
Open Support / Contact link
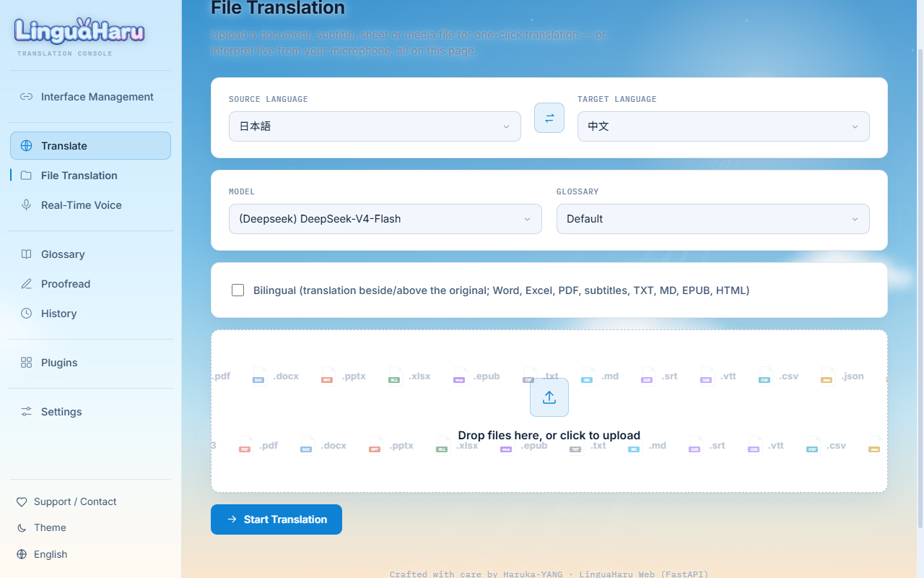[x=90, y=502]
